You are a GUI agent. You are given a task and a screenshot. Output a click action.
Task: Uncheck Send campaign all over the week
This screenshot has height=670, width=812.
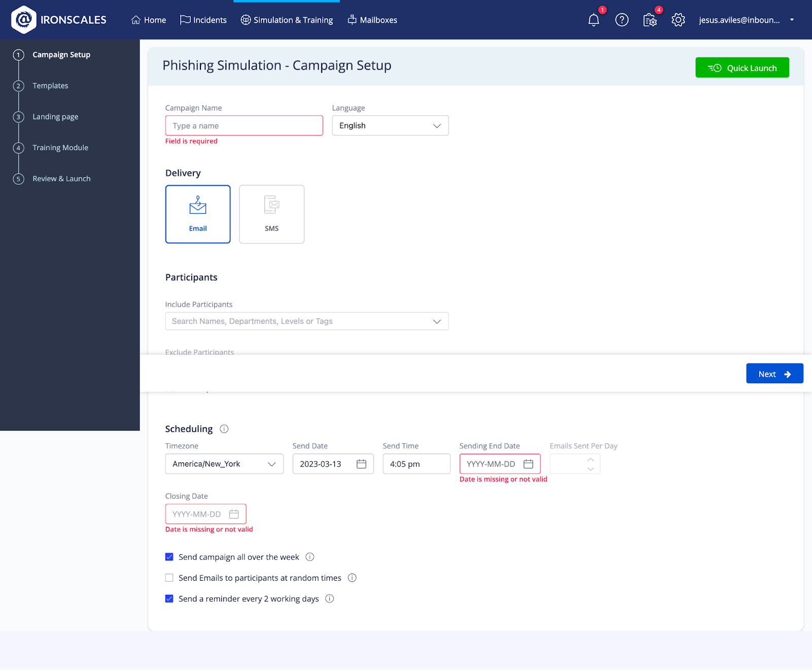[170, 557]
